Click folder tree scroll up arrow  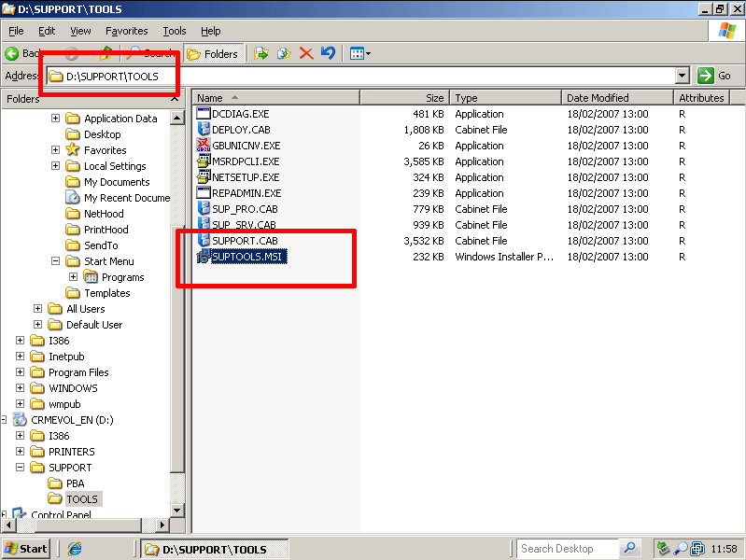click(x=177, y=118)
